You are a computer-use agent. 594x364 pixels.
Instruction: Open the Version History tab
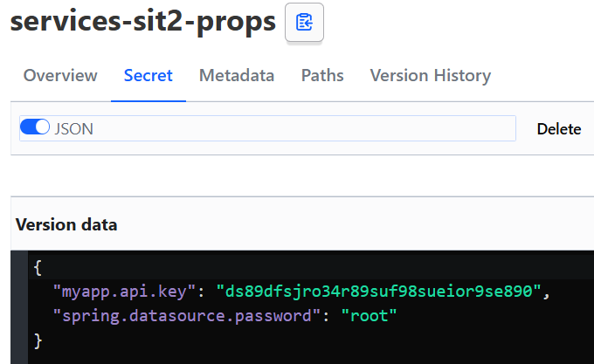coord(430,75)
